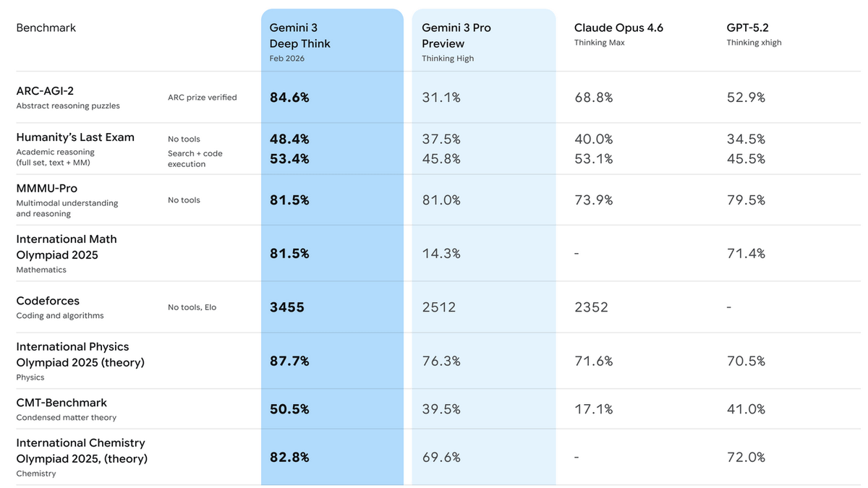Click the 'No tools, Elo' Codeforces note
868x488 pixels.
click(x=192, y=307)
